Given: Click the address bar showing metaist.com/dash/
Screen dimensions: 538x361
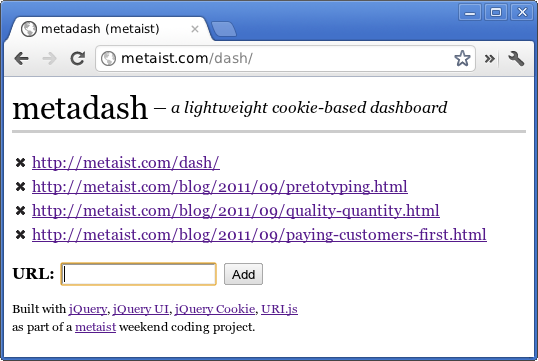Looking at the screenshot, I should [x=285, y=58].
